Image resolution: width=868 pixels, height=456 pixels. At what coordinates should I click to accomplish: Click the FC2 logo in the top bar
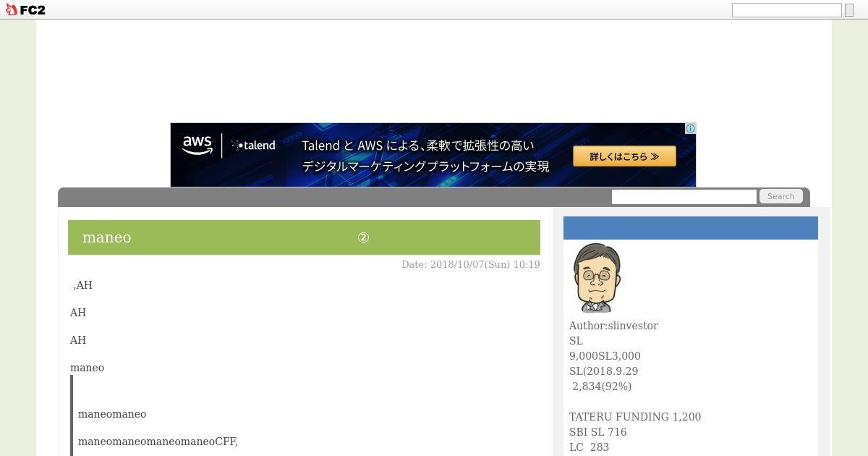pyautogui.click(x=25, y=10)
